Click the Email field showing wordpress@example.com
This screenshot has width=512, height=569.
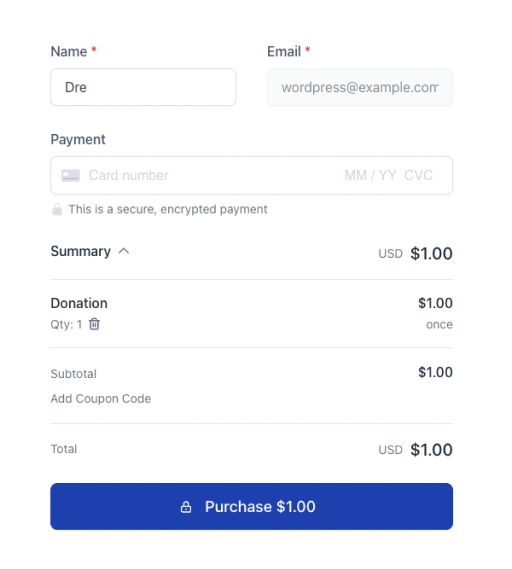360,87
